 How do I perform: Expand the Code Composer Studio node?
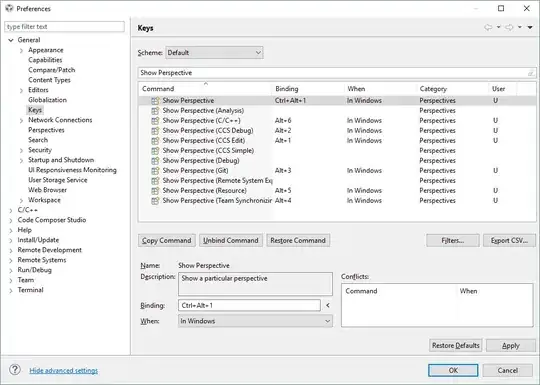pos(11,220)
